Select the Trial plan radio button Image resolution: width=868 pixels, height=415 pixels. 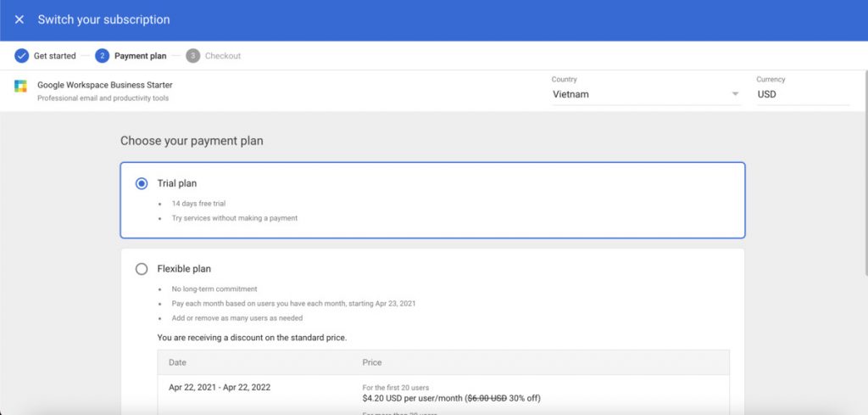point(142,183)
